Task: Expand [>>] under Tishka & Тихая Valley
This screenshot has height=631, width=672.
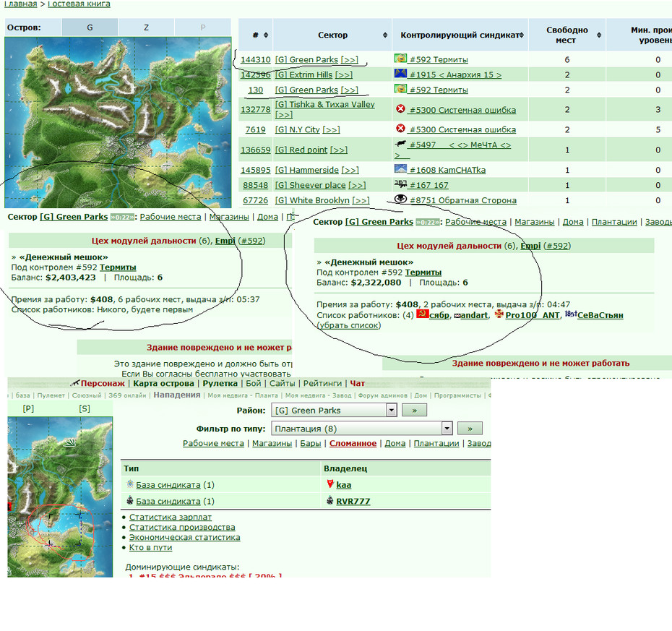Action: (x=284, y=114)
